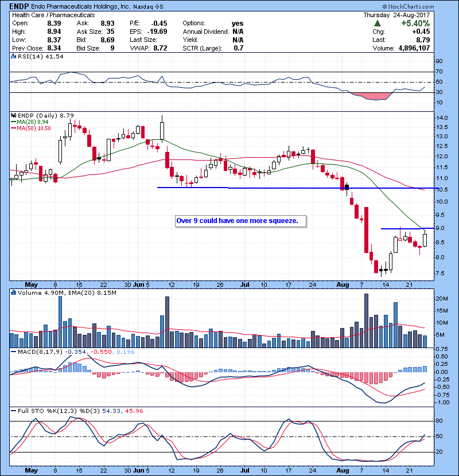Screen dimensions: 459x476
Task: Click the Volume value 4,896,107
Action: tap(414, 48)
